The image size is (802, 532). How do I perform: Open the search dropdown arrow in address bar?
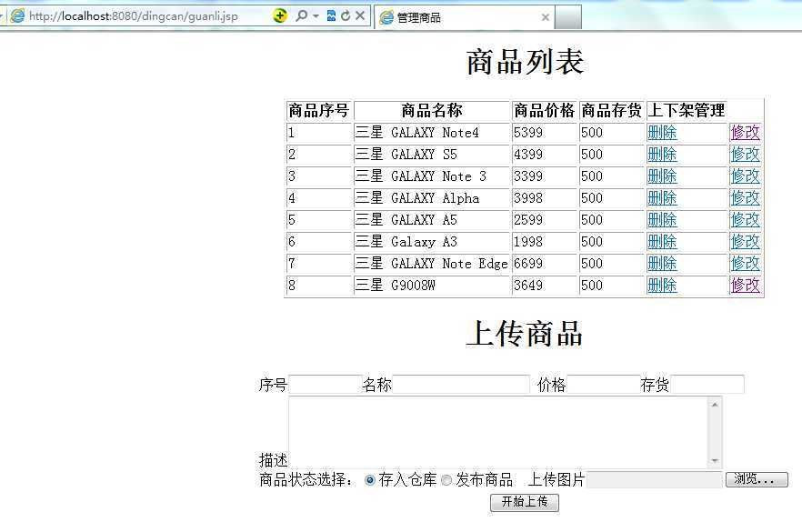coord(316,16)
